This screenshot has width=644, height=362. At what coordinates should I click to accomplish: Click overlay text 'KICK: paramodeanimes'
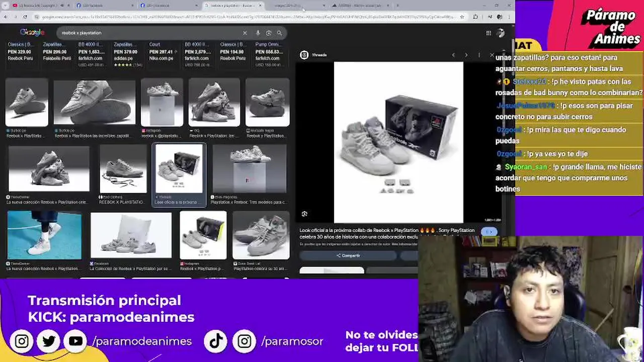pos(111,317)
